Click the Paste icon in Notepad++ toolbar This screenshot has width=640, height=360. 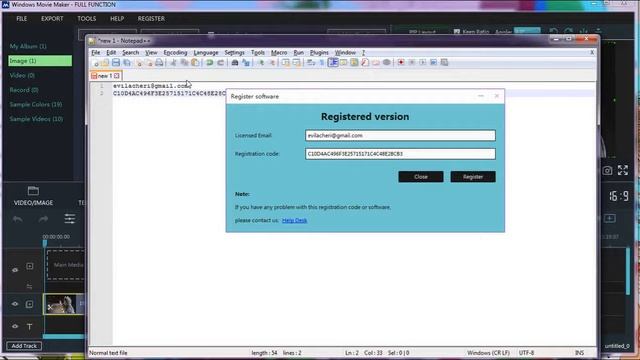195,63
